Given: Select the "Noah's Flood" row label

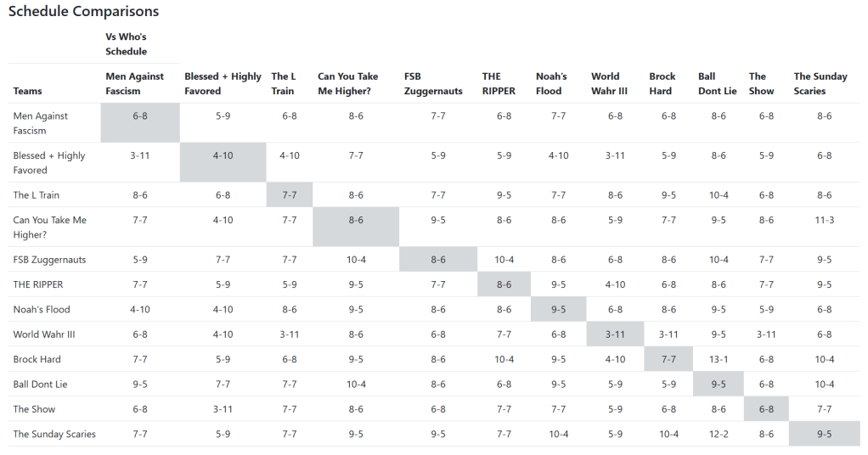Looking at the screenshot, I should click(x=42, y=310).
